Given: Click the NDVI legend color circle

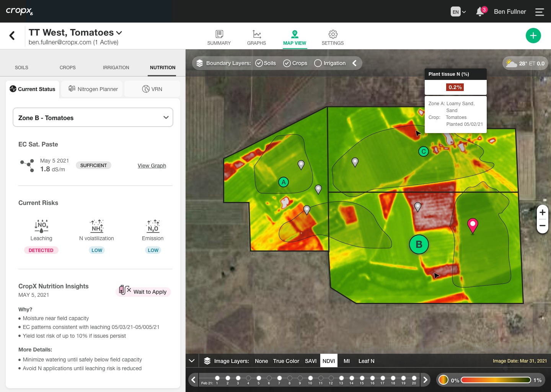Looking at the screenshot, I should click(x=443, y=380).
